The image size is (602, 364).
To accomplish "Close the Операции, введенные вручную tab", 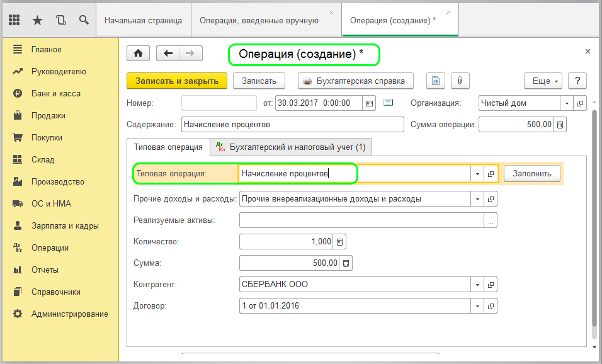I will [331, 13].
